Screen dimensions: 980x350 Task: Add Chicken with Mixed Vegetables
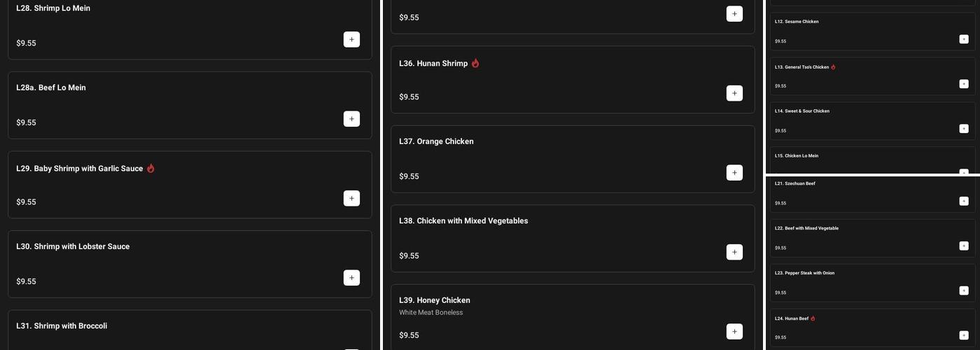click(734, 252)
